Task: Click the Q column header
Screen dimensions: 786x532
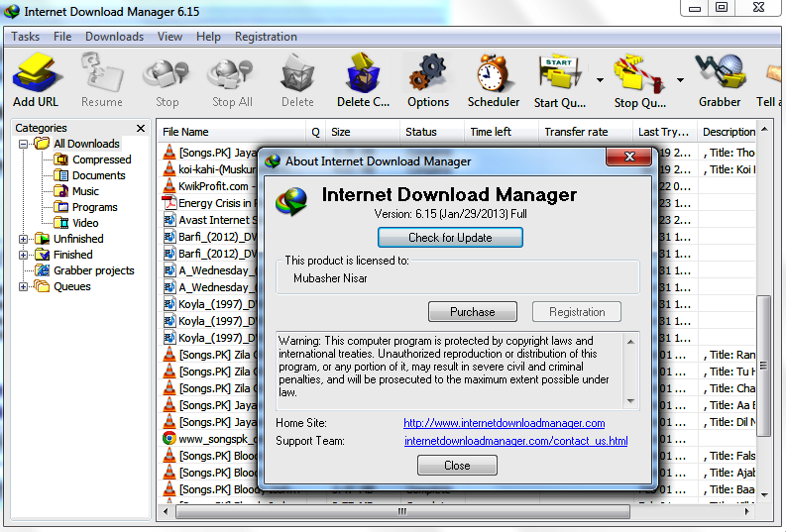Action: pyautogui.click(x=315, y=132)
